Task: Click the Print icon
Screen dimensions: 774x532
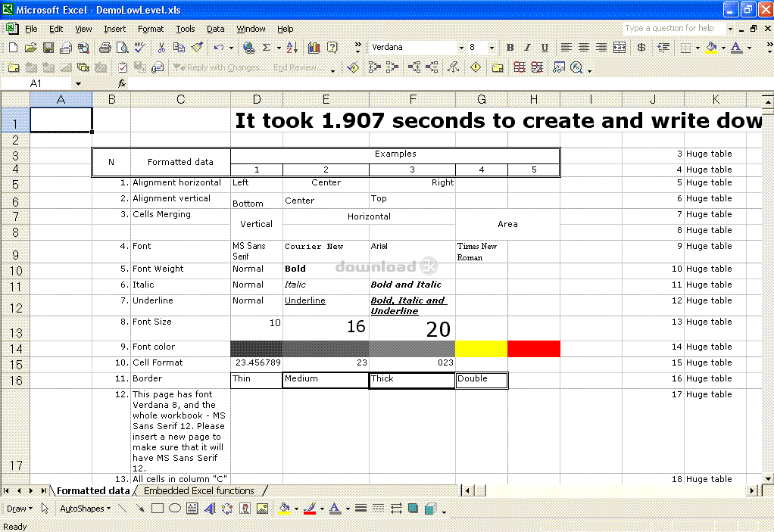Action: pos(105,48)
